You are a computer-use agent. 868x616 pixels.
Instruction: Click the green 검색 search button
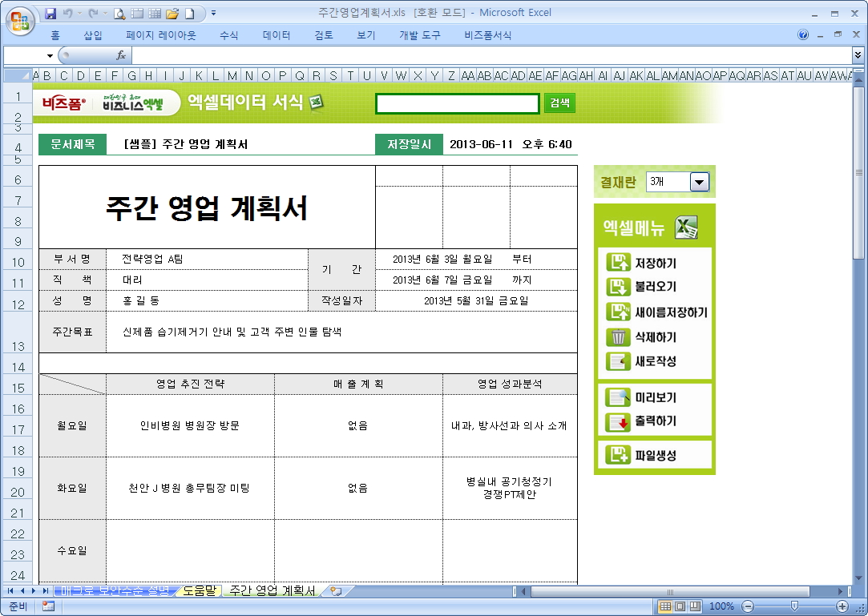pyautogui.click(x=559, y=103)
